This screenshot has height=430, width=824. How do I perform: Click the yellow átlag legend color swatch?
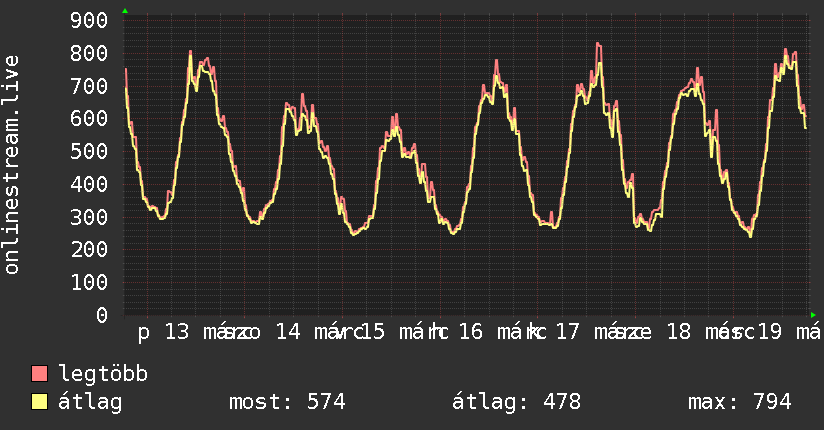click(x=39, y=402)
